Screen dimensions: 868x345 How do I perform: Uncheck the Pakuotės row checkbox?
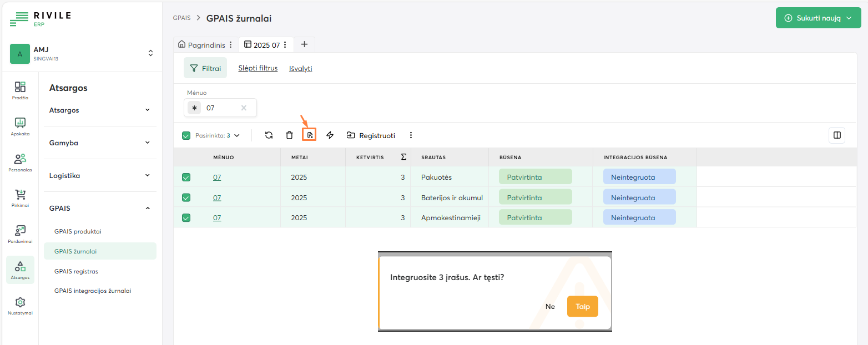(186, 177)
